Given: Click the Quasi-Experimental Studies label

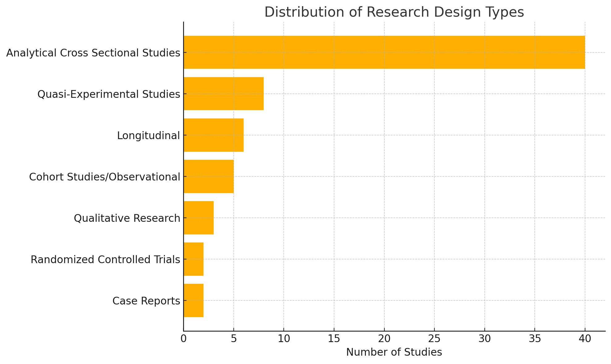Looking at the screenshot, I should (109, 94).
